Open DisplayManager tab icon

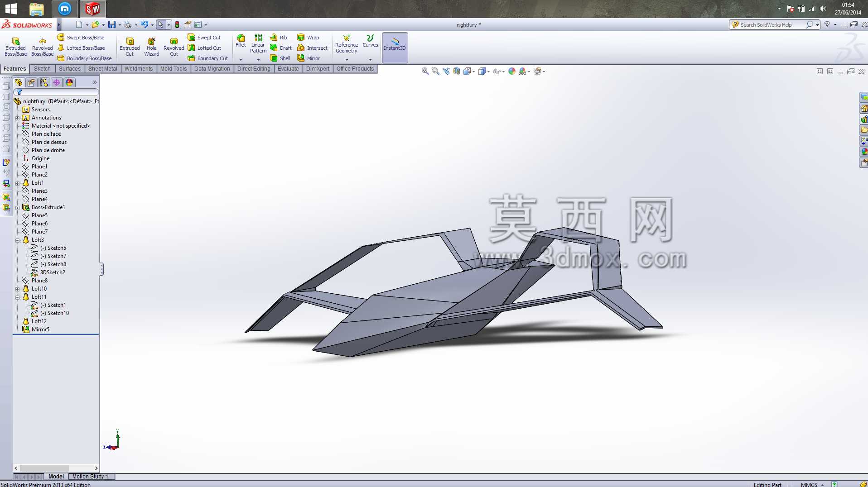pos(69,82)
